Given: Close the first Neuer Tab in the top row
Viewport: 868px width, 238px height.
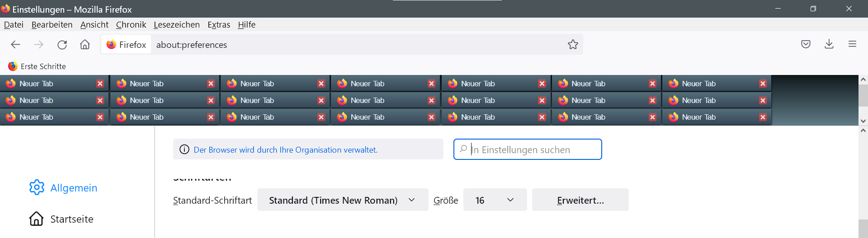Looking at the screenshot, I should click(100, 84).
